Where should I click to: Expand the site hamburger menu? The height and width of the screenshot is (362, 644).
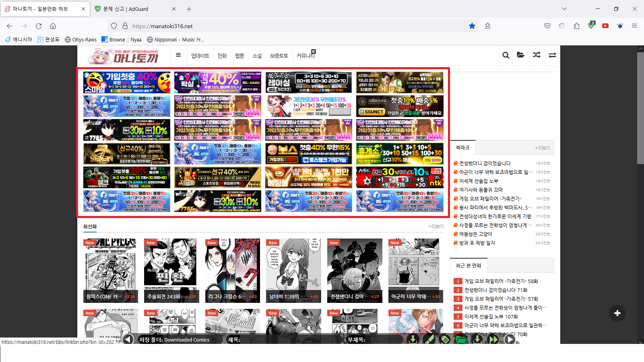tap(178, 55)
